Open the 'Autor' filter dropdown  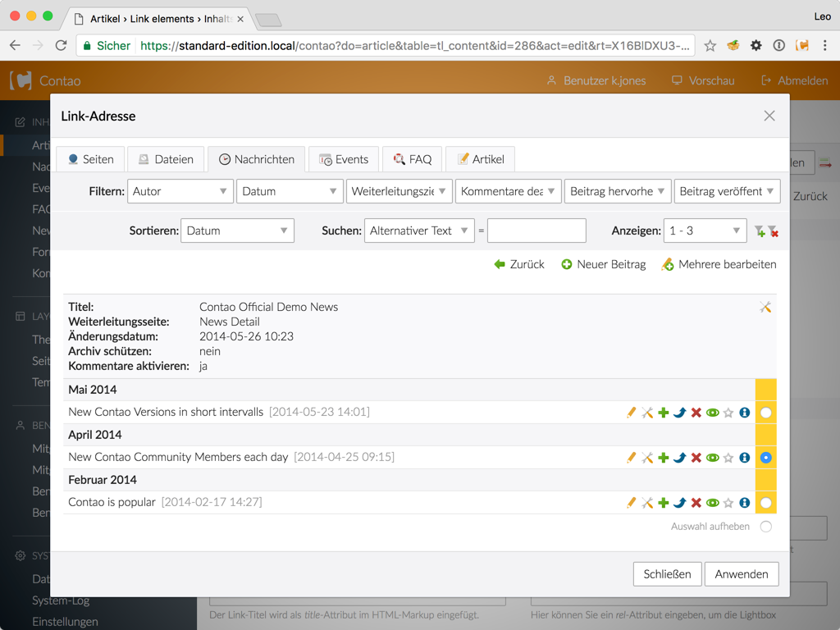(180, 191)
